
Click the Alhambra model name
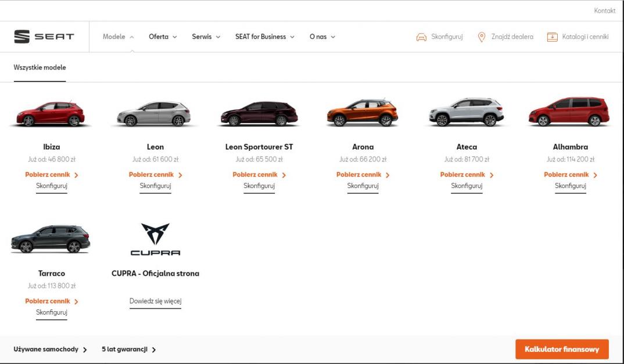571,147
